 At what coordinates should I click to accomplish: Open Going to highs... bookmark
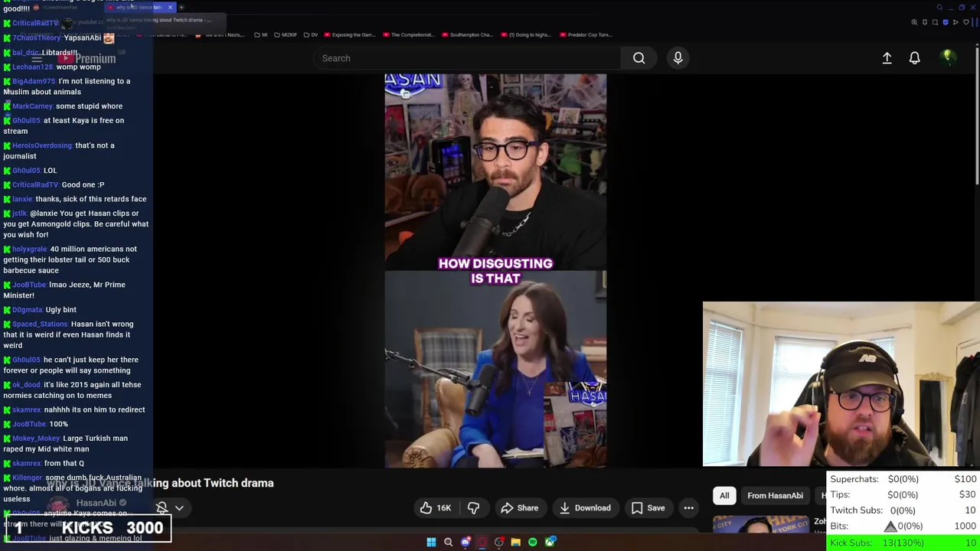524,34
